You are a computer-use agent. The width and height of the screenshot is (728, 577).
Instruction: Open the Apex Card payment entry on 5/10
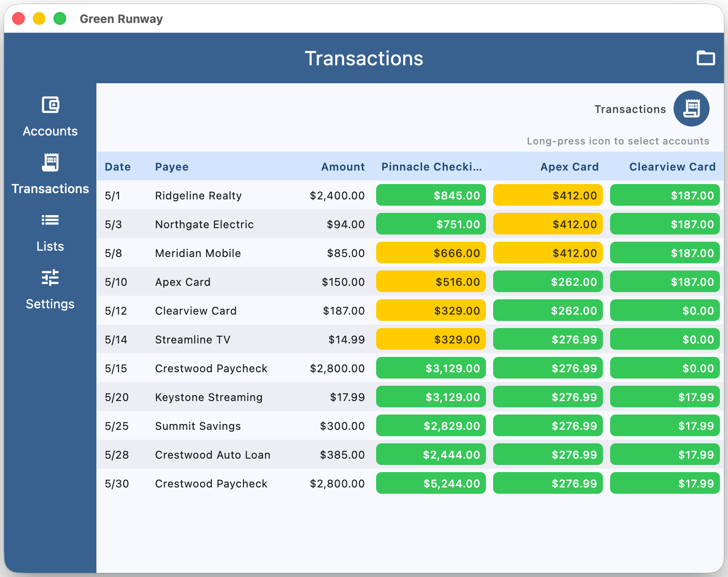[182, 281]
